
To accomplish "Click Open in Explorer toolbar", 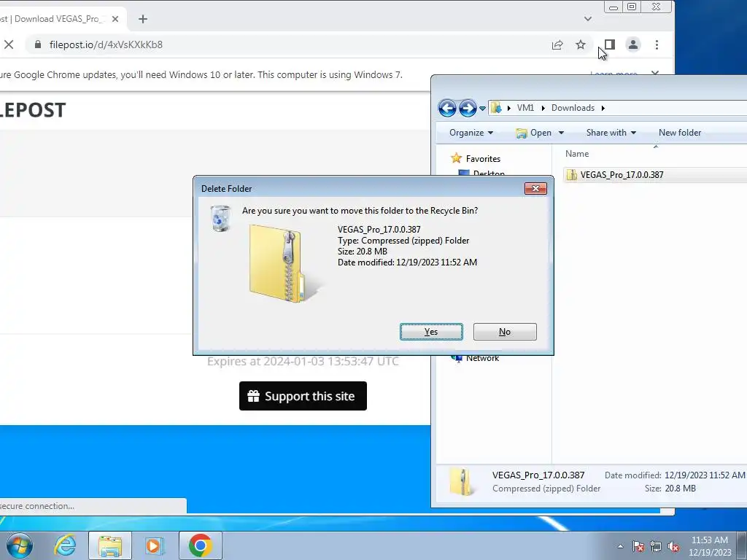I will (x=535, y=133).
